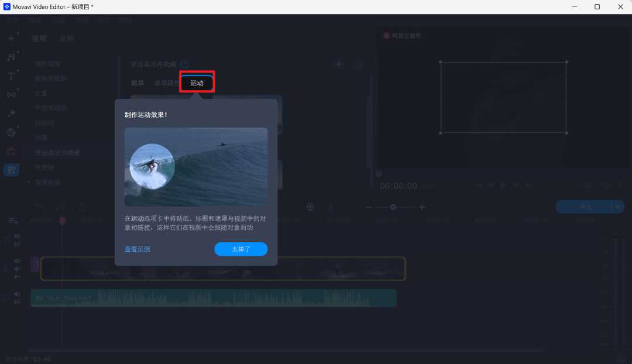This screenshot has height=364, width=632.
Task: Click the preview seek bar handle
Action: coord(379,174)
